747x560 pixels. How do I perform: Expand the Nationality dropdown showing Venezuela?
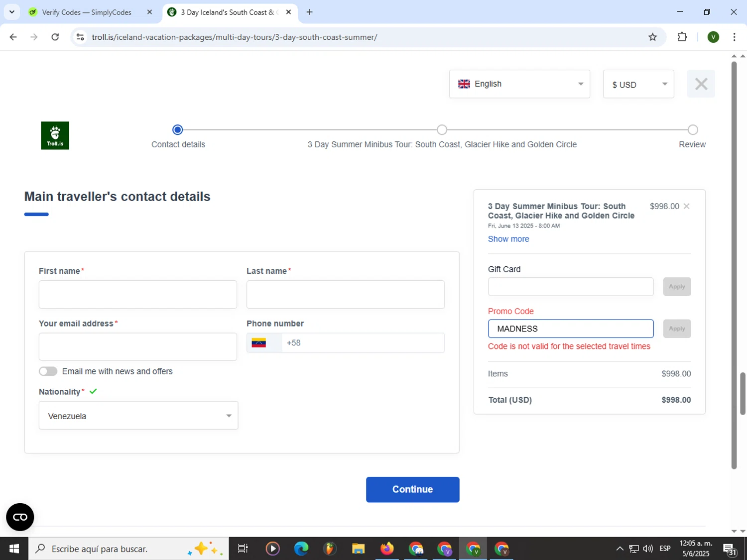point(138,415)
